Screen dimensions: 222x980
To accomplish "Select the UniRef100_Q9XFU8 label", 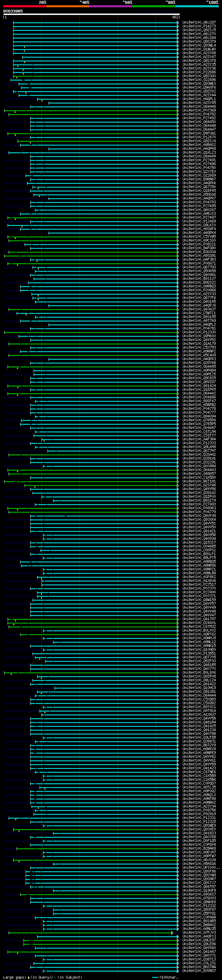I will coord(199,516).
